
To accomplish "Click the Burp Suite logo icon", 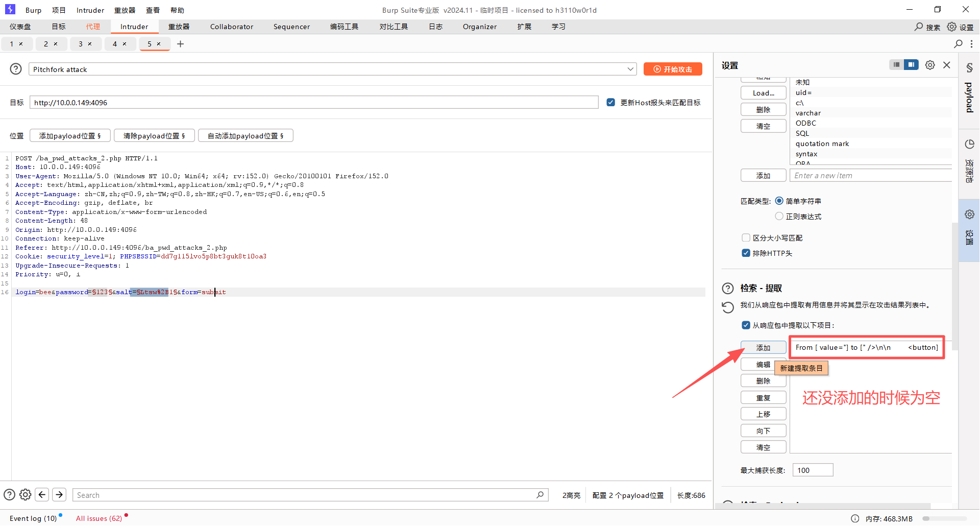I will [10, 10].
